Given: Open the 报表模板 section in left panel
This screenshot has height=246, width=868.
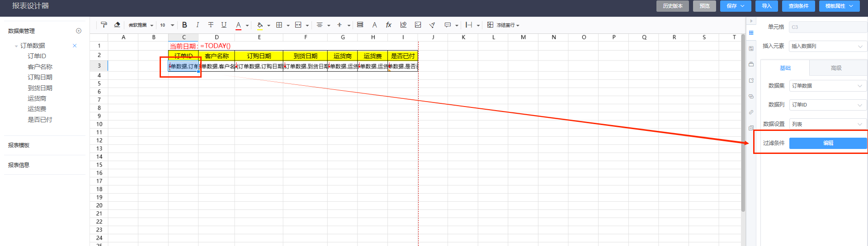Looking at the screenshot, I should point(19,145).
